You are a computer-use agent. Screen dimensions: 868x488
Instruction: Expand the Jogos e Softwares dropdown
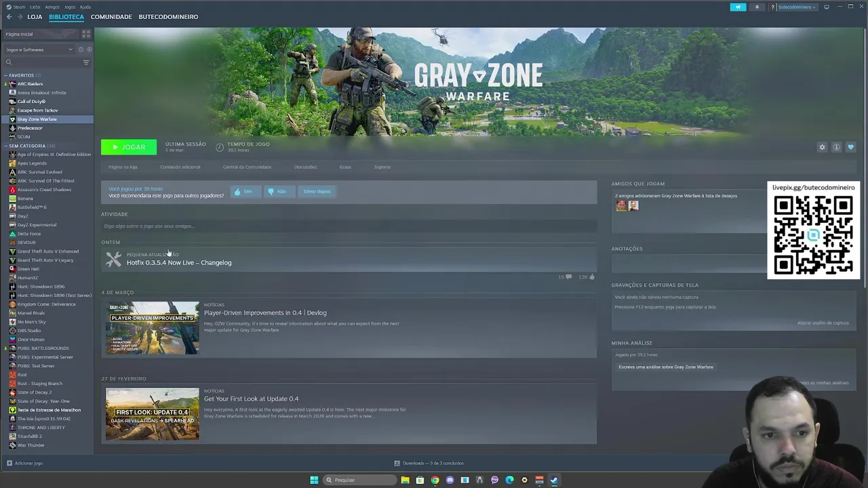point(39,49)
